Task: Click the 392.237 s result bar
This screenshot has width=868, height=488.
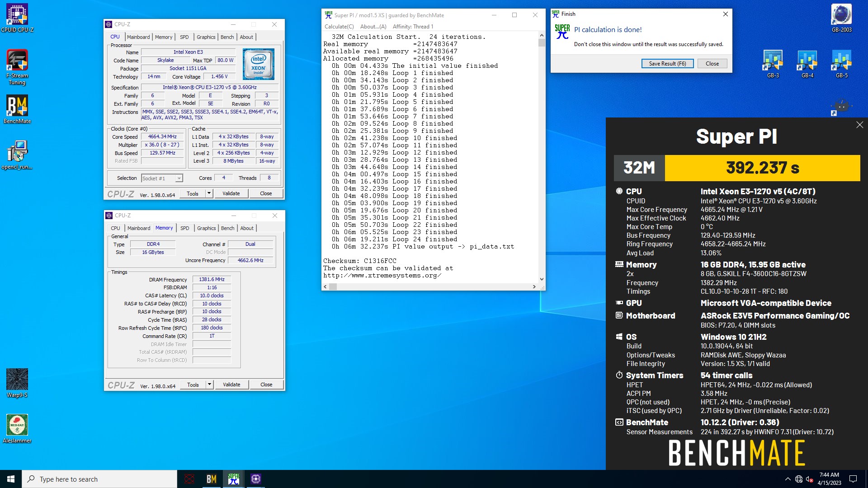Action: pyautogui.click(x=762, y=168)
